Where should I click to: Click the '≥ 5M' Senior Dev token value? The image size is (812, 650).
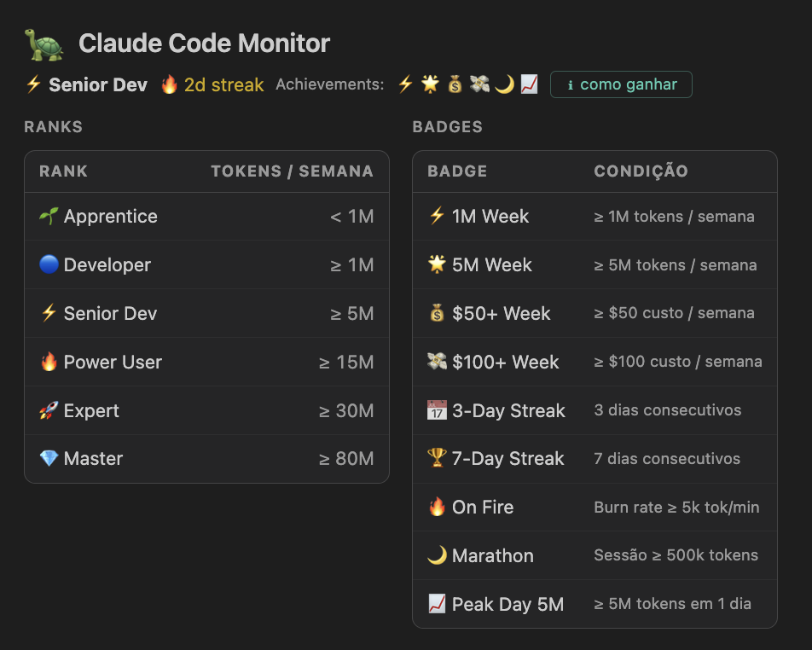(352, 313)
